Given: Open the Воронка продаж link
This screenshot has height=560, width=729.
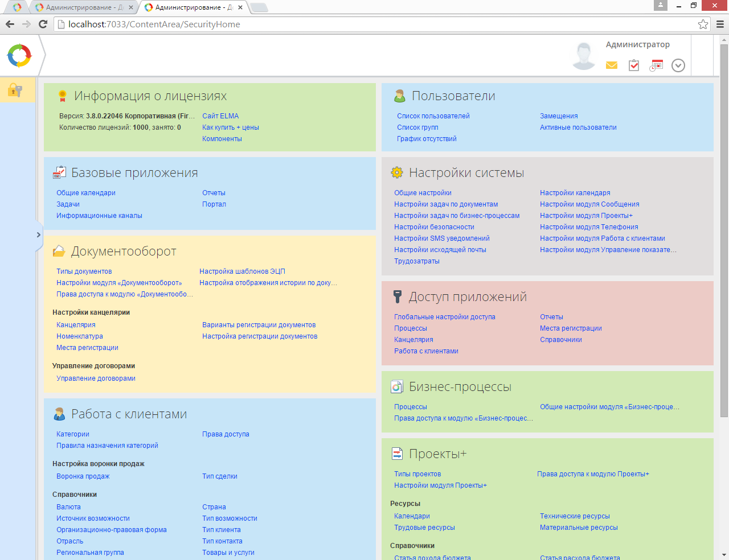Looking at the screenshot, I should (83, 476).
